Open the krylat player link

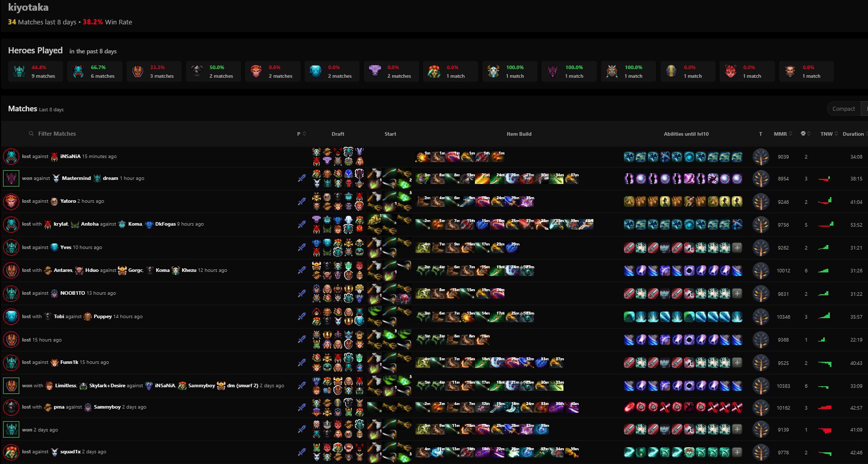[61, 224]
